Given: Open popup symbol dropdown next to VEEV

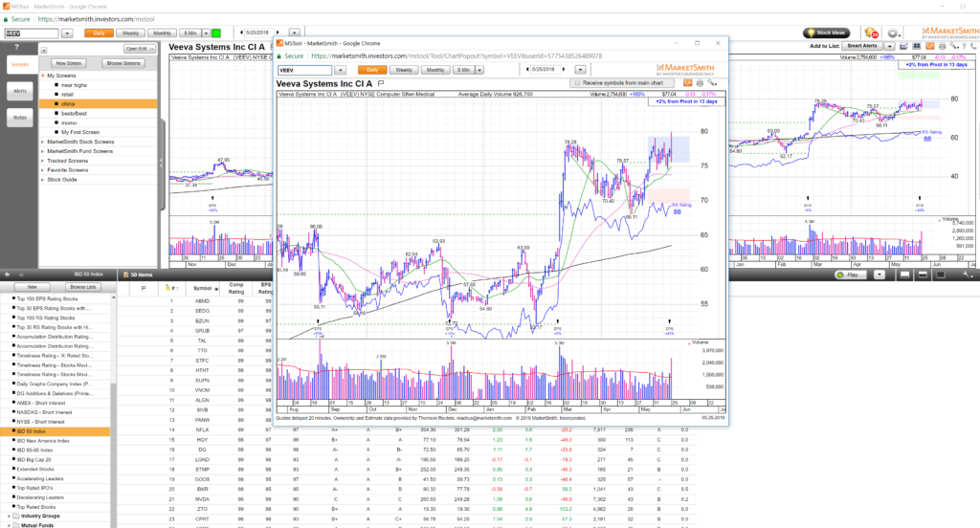Looking at the screenshot, I should [x=340, y=70].
